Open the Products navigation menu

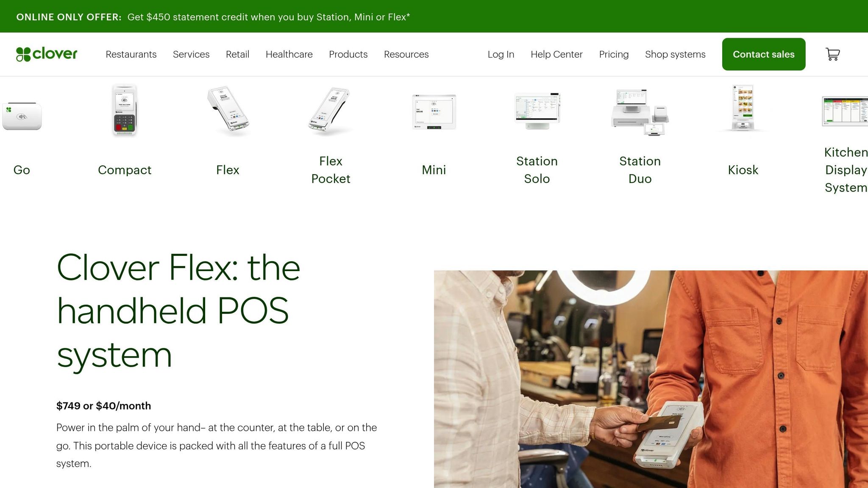pos(348,54)
